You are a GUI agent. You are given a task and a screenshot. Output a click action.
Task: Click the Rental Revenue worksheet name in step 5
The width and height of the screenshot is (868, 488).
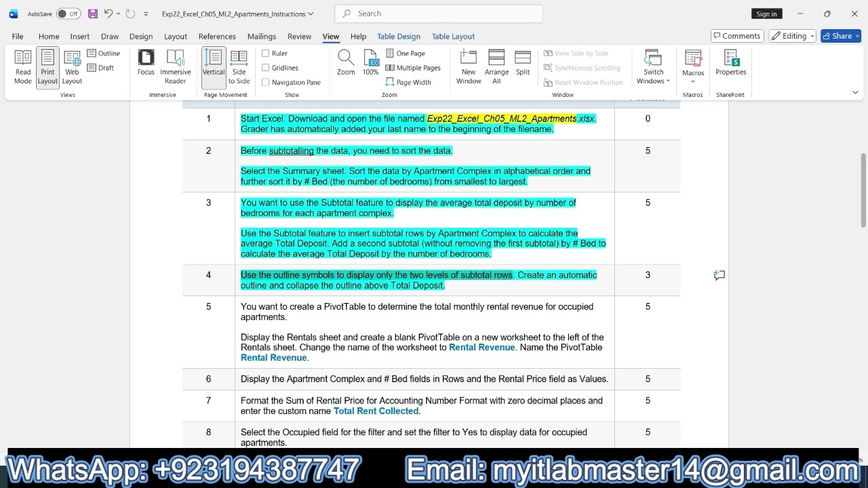coord(481,348)
